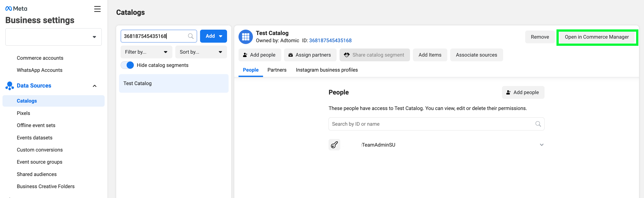Click Share catalog segment button
Image resolution: width=644 pixels, height=198 pixels.
(374, 55)
